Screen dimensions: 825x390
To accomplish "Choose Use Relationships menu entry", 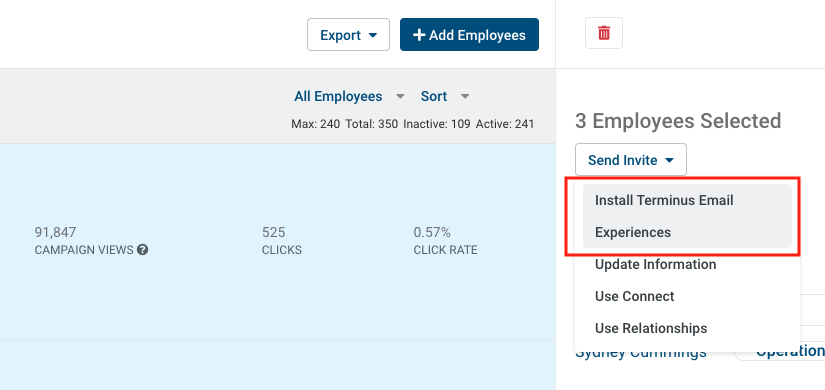I will pyautogui.click(x=687, y=328).
